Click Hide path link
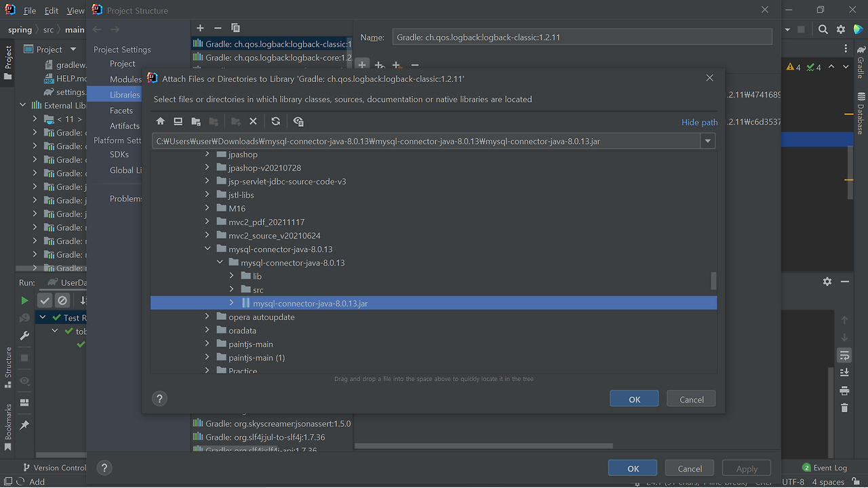 (699, 122)
